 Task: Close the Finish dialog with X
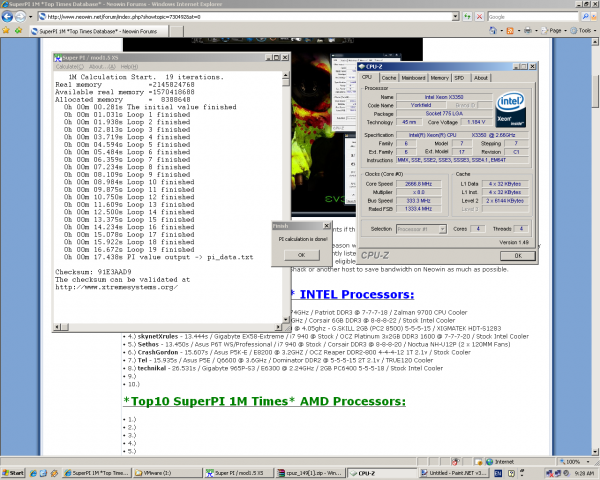[326, 226]
